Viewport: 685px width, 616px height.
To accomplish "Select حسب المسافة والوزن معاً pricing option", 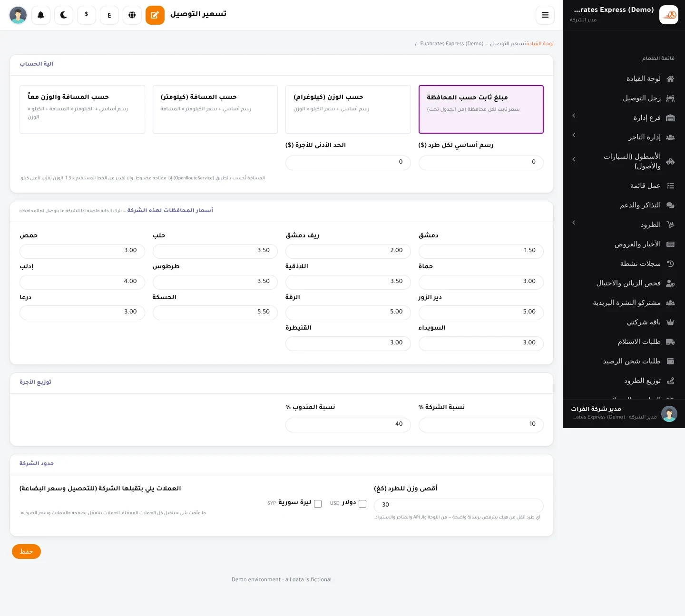I will [x=82, y=109].
